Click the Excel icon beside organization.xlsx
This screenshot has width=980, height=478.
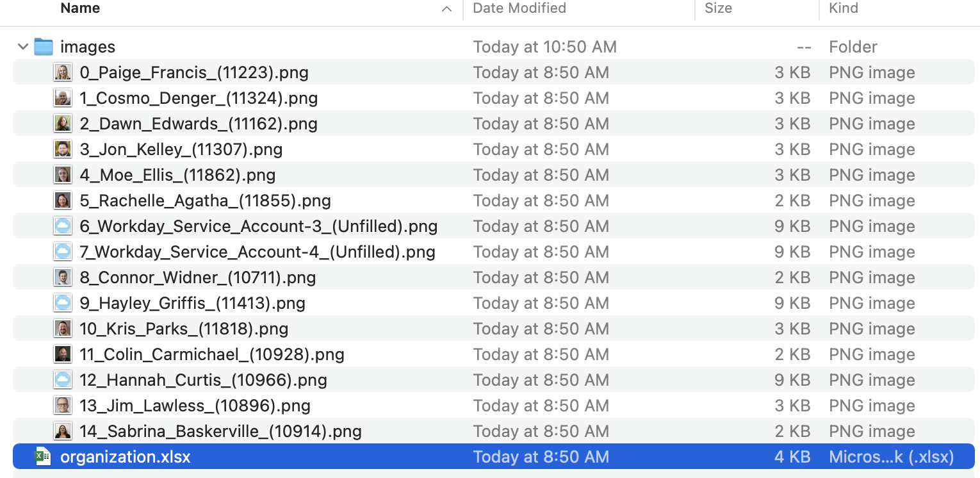(x=43, y=457)
